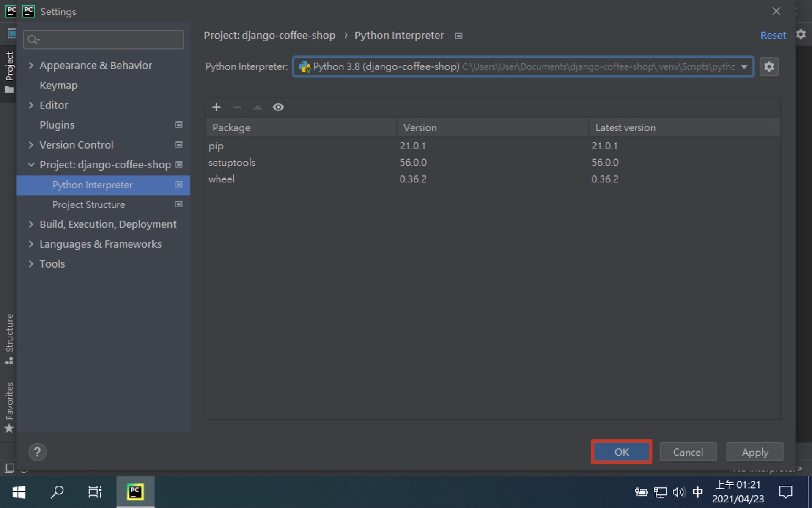
Task: Click the PyCharm gear icon behind the dialog
Action: tap(801, 34)
